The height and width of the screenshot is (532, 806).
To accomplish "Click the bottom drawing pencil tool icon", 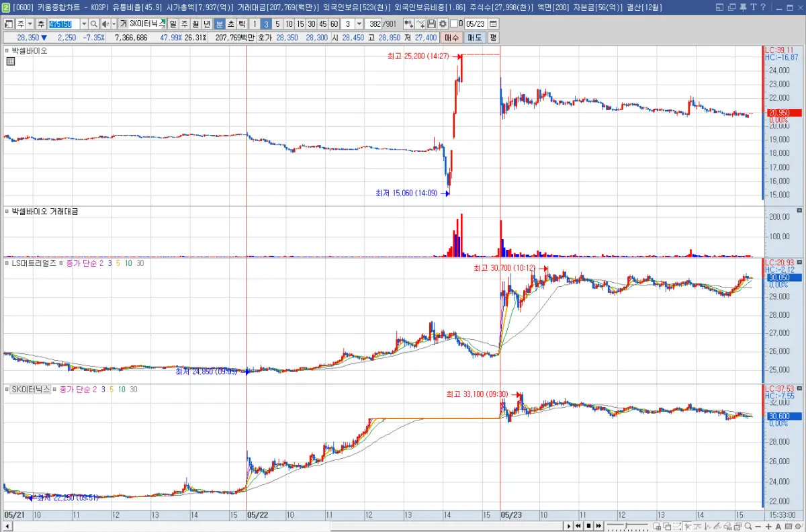I will [x=717, y=526].
